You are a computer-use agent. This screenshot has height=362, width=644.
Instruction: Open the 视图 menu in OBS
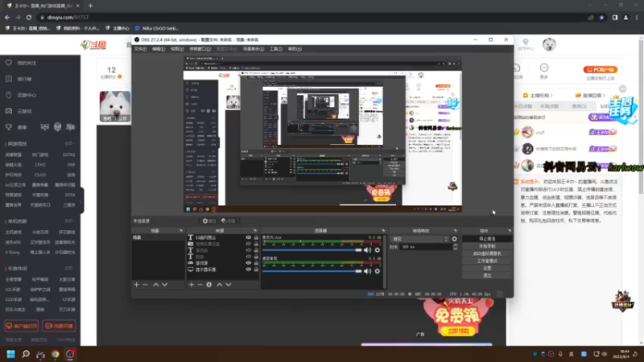177,49
